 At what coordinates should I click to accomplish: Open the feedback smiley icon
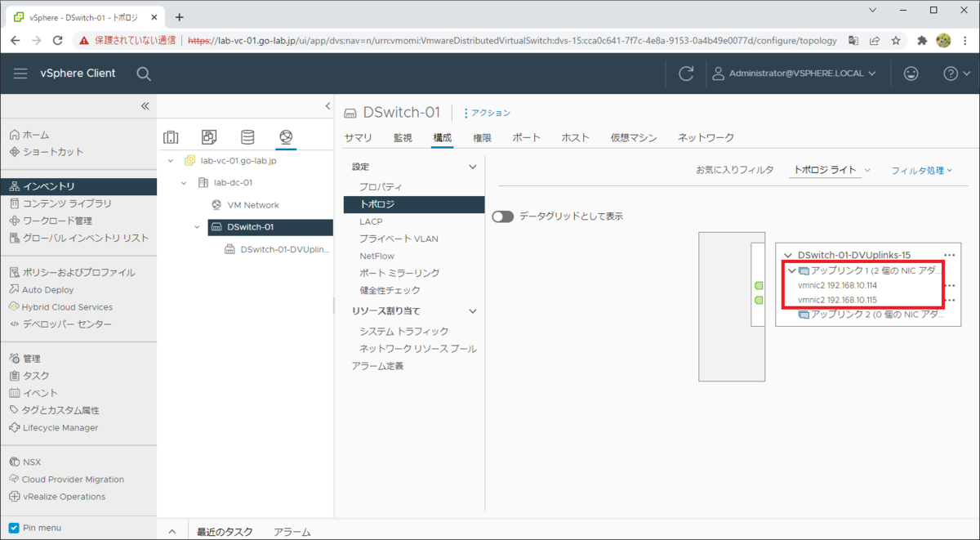(x=911, y=74)
